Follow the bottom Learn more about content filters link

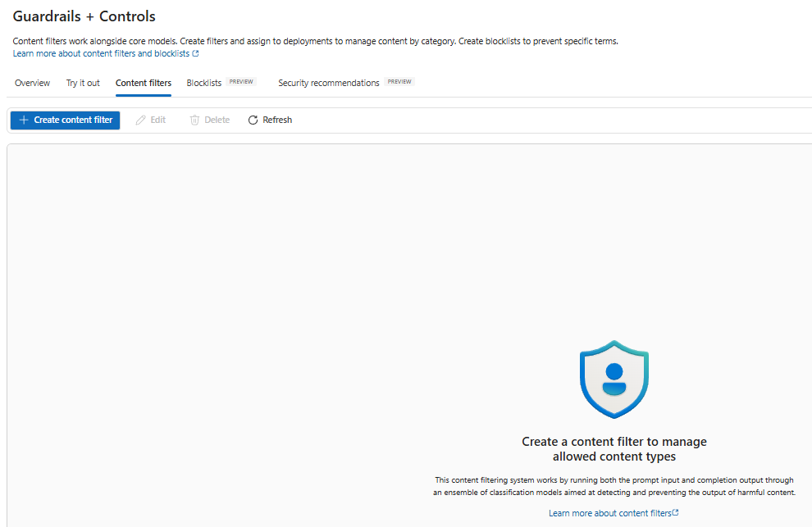(610, 513)
